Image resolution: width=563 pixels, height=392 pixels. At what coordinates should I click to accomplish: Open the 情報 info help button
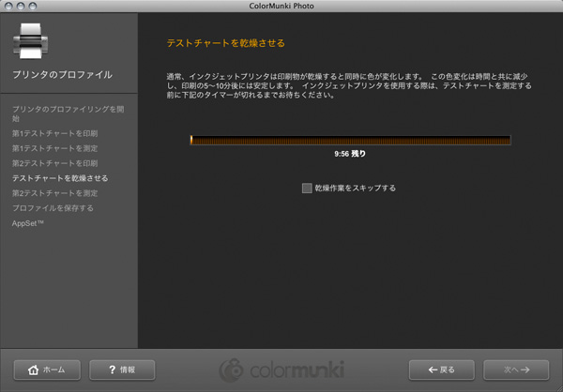point(122,369)
